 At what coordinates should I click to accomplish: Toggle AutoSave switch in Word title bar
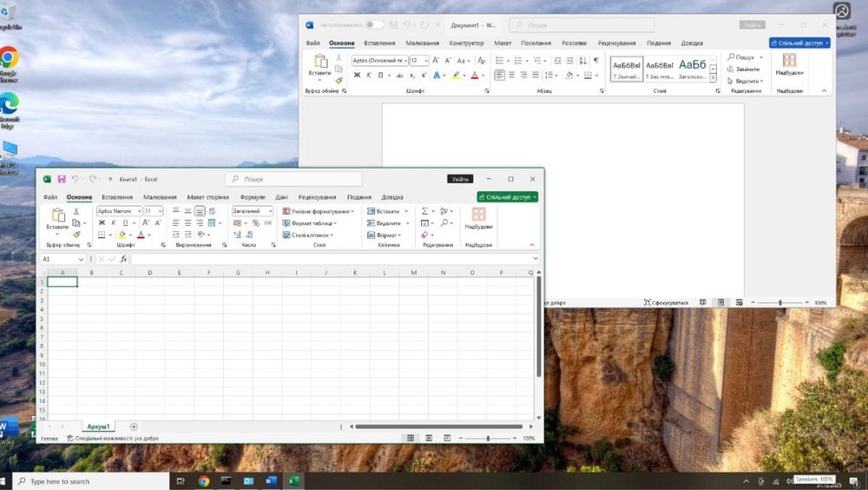[374, 25]
